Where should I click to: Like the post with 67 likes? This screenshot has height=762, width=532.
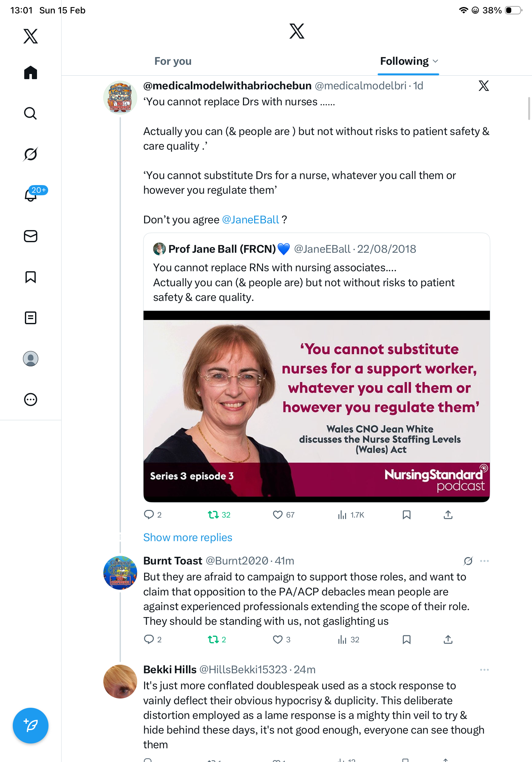coord(277,515)
